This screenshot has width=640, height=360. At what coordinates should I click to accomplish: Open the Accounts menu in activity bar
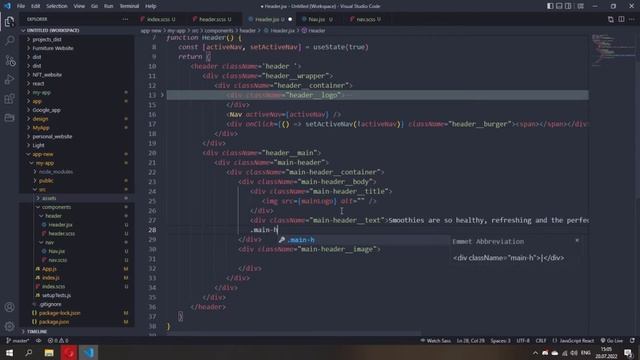click(x=9, y=307)
